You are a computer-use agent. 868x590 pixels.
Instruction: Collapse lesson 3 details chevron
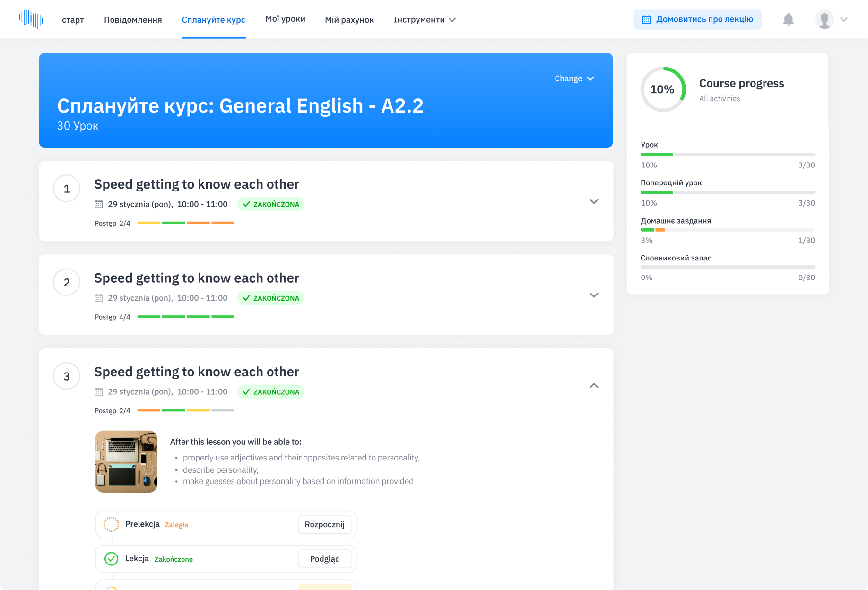pyautogui.click(x=594, y=386)
